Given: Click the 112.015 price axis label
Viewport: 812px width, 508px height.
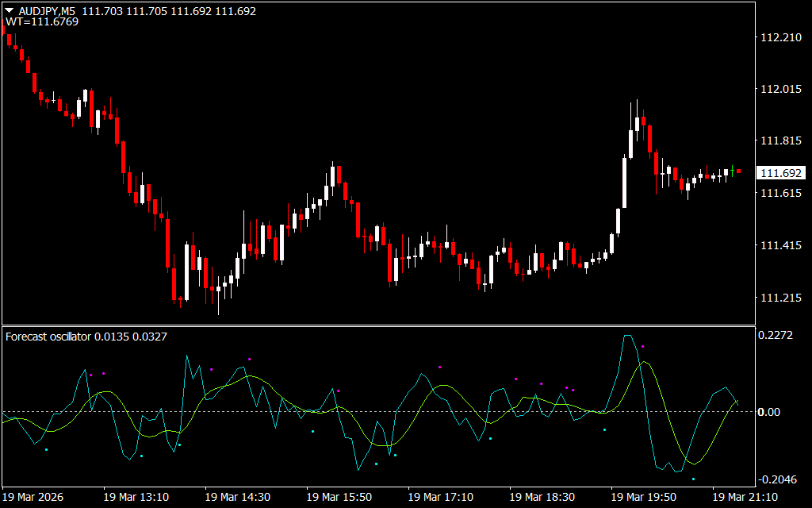Looking at the screenshot, I should click(780, 90).
